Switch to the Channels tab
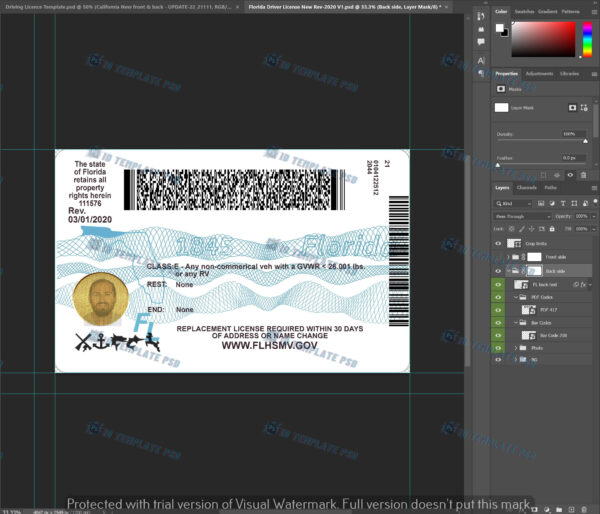600x514 pixels. pos(527,187)
